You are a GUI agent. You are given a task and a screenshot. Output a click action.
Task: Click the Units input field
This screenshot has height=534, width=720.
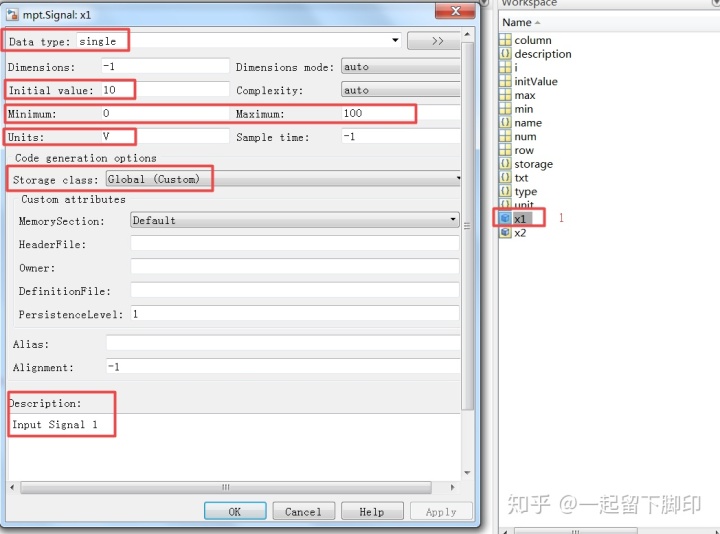click(x=165, y=136)
